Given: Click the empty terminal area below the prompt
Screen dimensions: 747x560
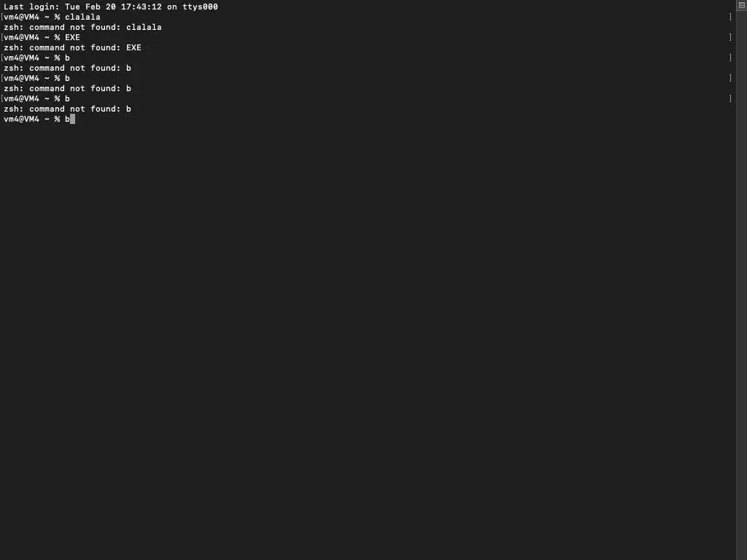Looking at the screenshot, I should point(367,333).
